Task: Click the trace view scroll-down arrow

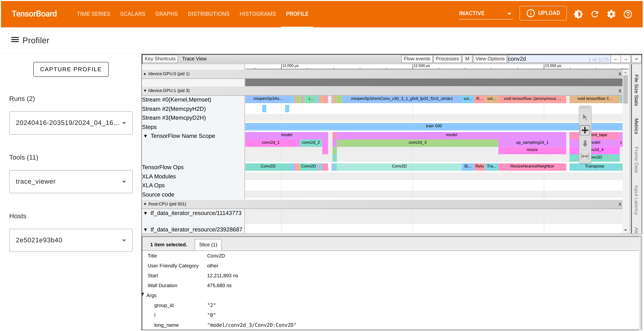Action: pyautogui.click(x=626, y=230)
